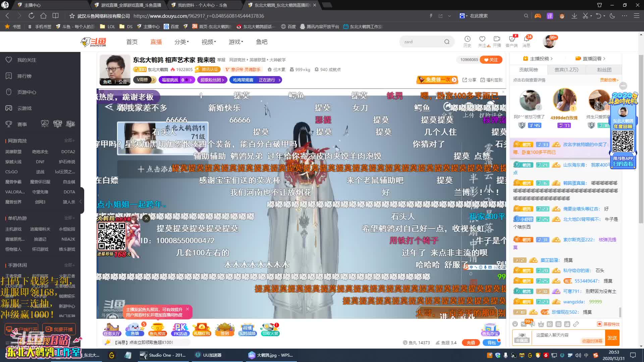Click the browser refresh icon
This screenshot has height=362, width=644.
click(31, 16)
